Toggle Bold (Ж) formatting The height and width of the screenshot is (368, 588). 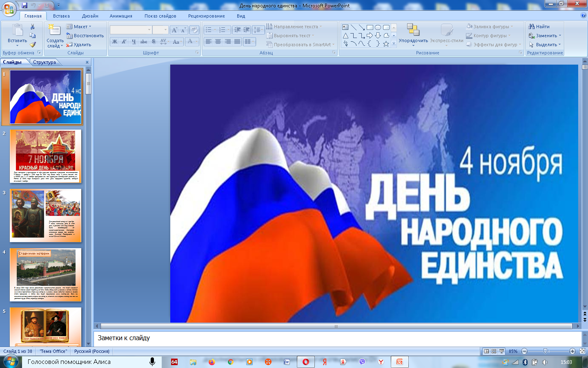click(x=115, y=42)
